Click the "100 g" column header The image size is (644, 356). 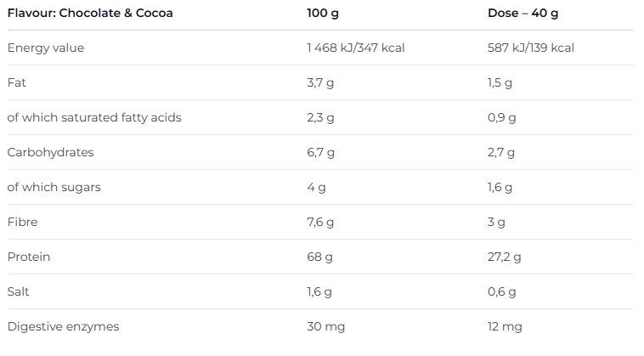pos(324,13)
